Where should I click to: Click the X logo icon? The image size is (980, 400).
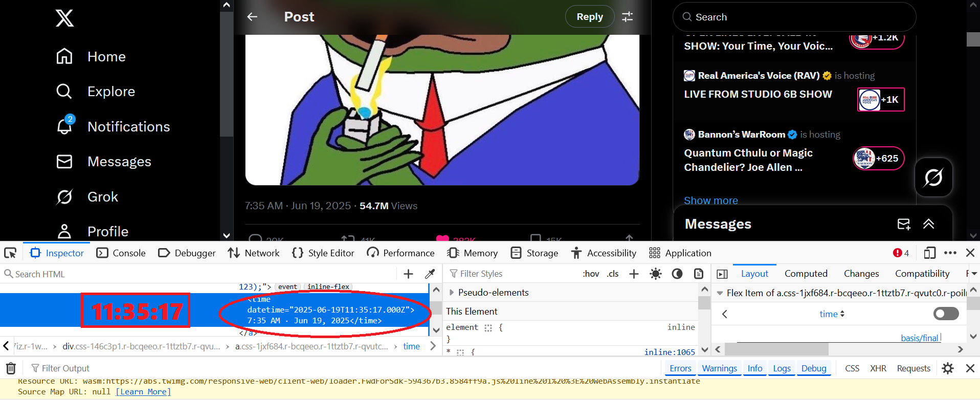64,18
